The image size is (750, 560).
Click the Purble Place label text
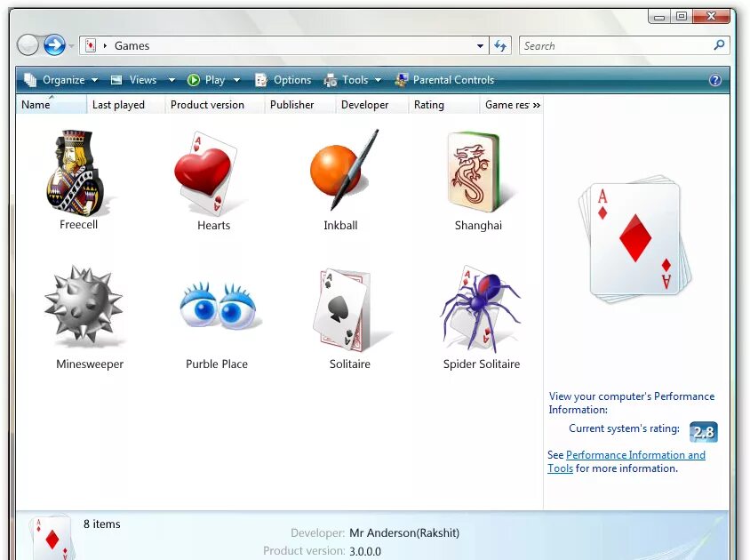pos(217,364)
